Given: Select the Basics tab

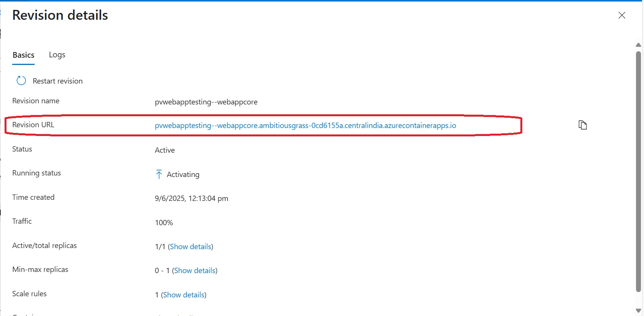Looking at the screenshot, I should (x=24, y=55).
